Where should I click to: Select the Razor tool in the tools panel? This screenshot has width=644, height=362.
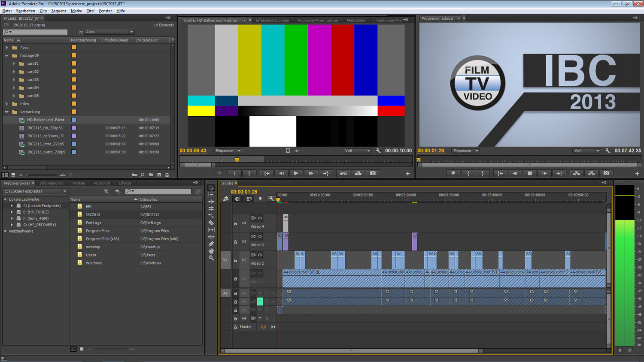[x=211, y=223]
